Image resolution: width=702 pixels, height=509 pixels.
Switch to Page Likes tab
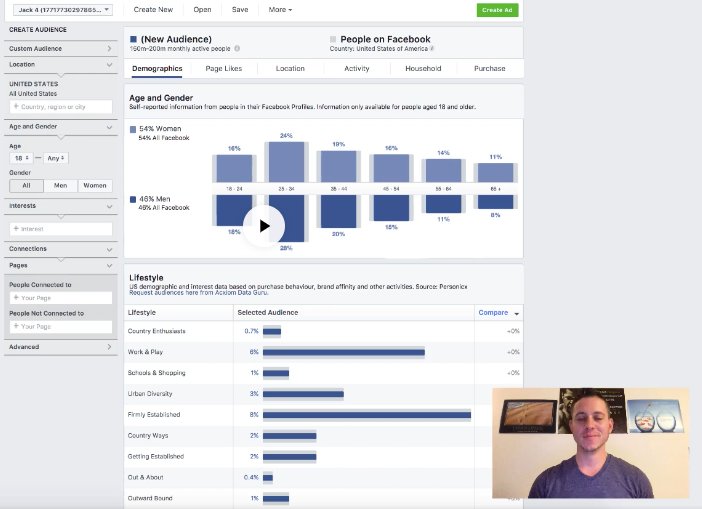[x=223, y=68]
